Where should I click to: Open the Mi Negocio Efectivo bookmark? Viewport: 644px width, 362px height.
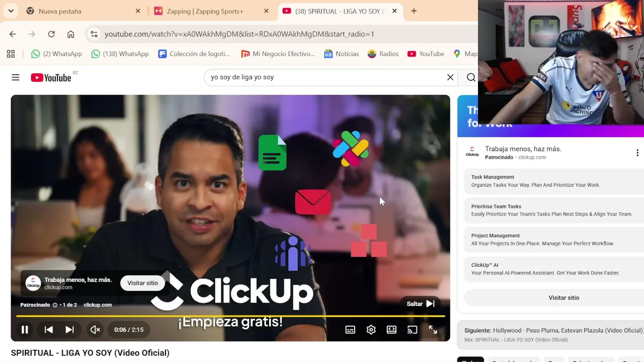[278, 54]
